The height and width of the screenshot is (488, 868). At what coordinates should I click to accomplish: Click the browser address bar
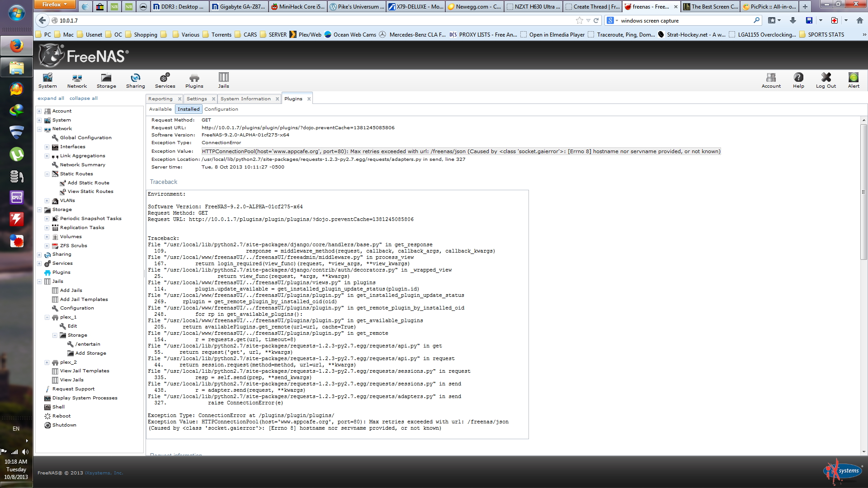click(316, 20)
